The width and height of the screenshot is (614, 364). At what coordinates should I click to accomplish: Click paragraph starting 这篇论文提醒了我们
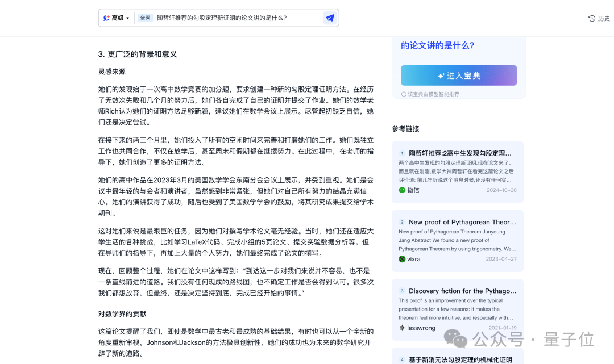pos(236,342)
